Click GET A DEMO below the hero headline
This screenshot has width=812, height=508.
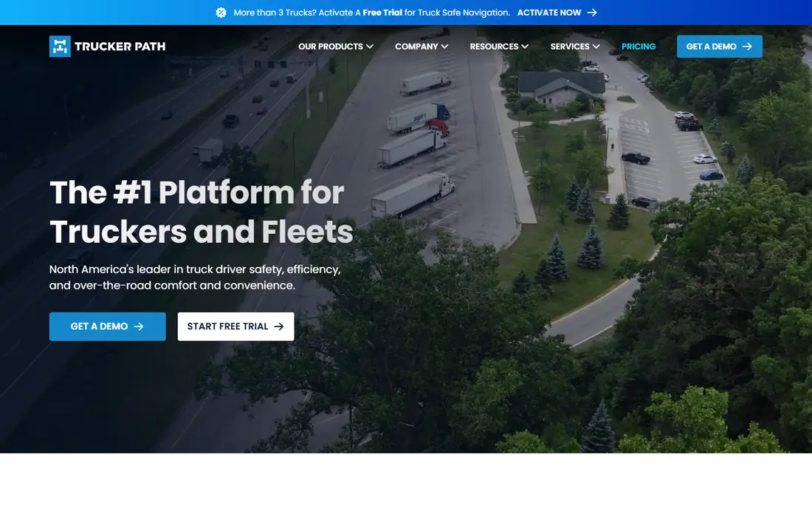coord(107,326)
